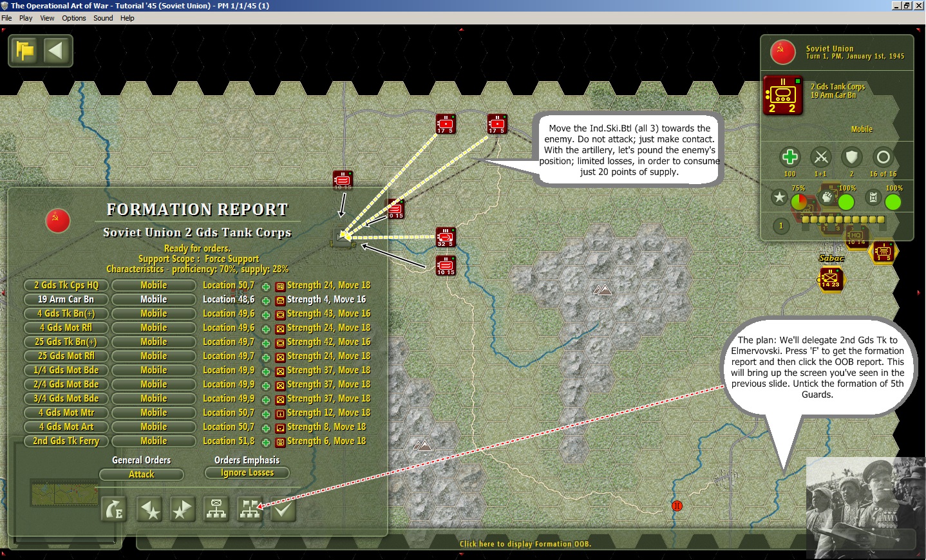Open the Sound menu
This screenshot has height=560, width=926.
(x=103, y=18)
